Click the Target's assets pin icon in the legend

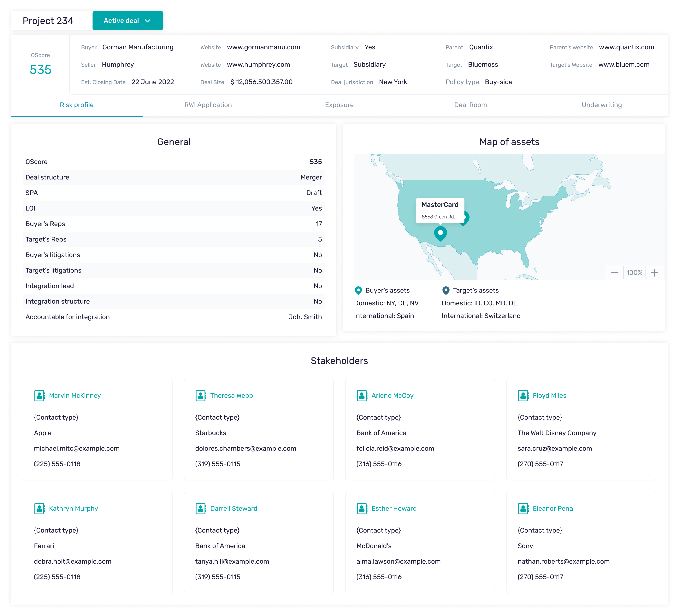(446, 290)
